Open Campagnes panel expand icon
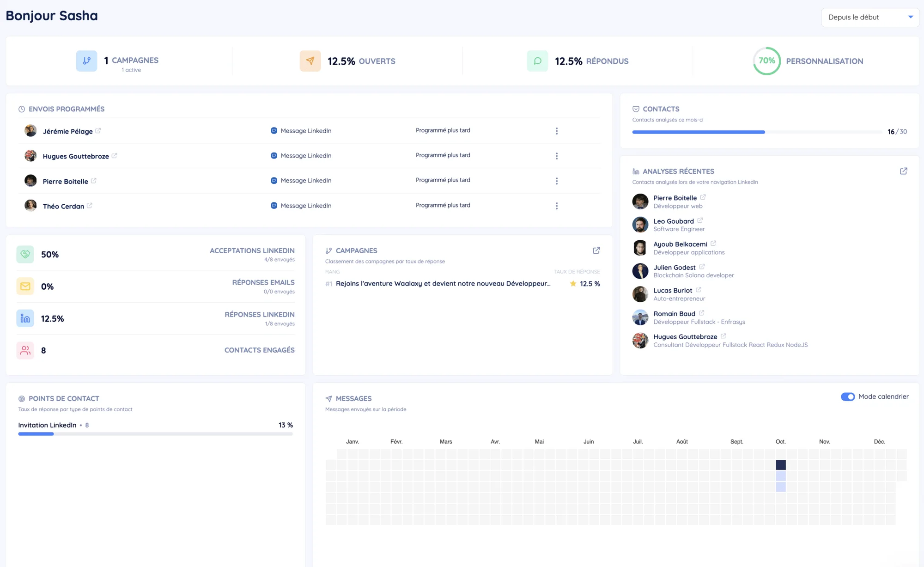The width and height of the screenshot is (924, 567). [x=596, y=250]
